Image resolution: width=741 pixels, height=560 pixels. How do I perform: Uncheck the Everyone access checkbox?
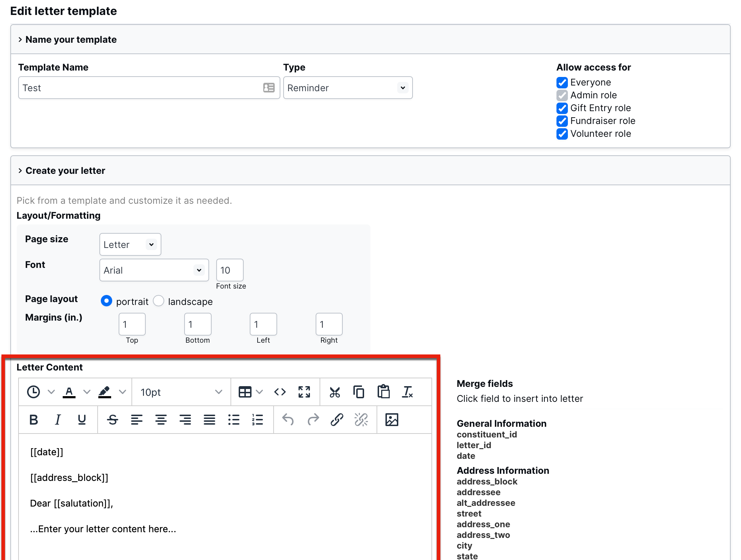point(562,83)
